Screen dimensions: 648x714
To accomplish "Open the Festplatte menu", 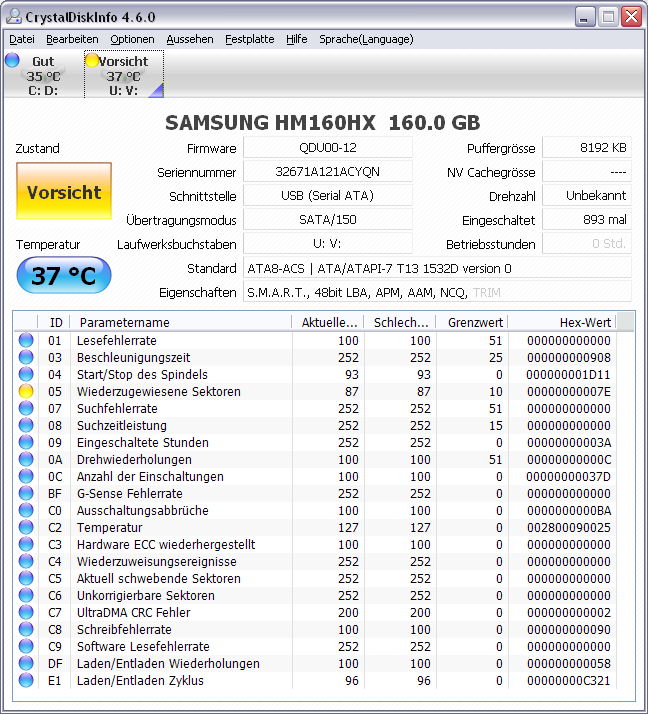I will (250, 40).
